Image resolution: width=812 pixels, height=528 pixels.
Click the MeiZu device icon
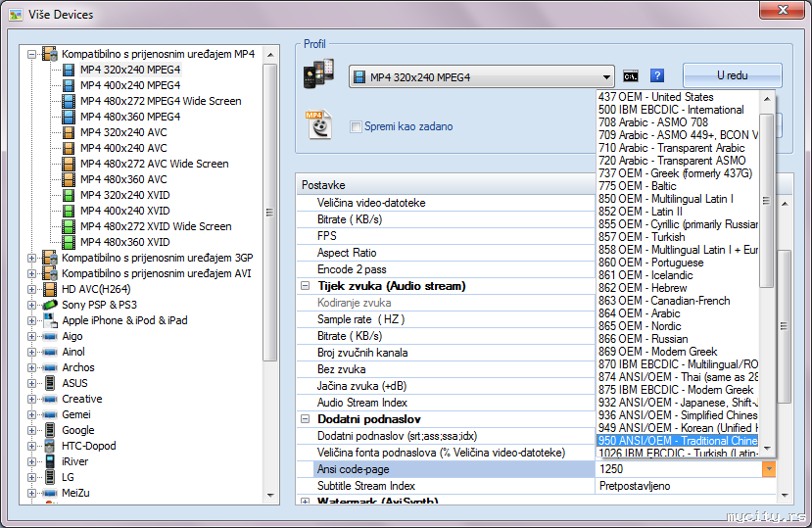point(50,493)
